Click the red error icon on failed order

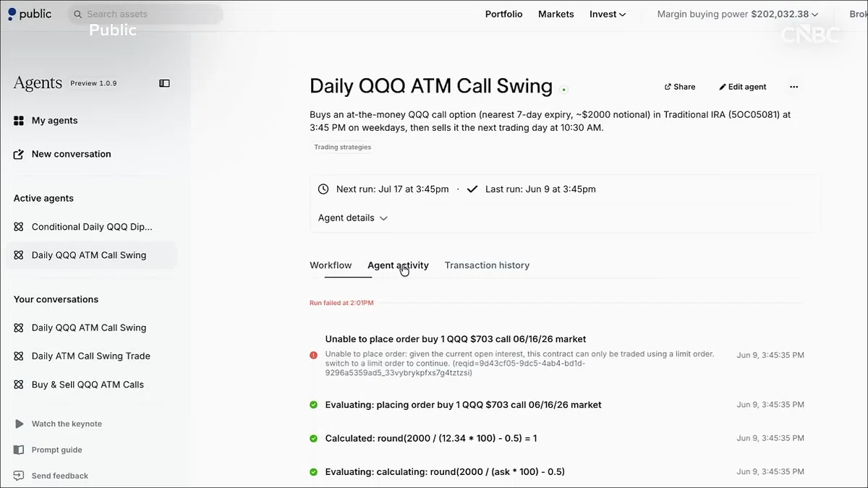coord(313,356)
